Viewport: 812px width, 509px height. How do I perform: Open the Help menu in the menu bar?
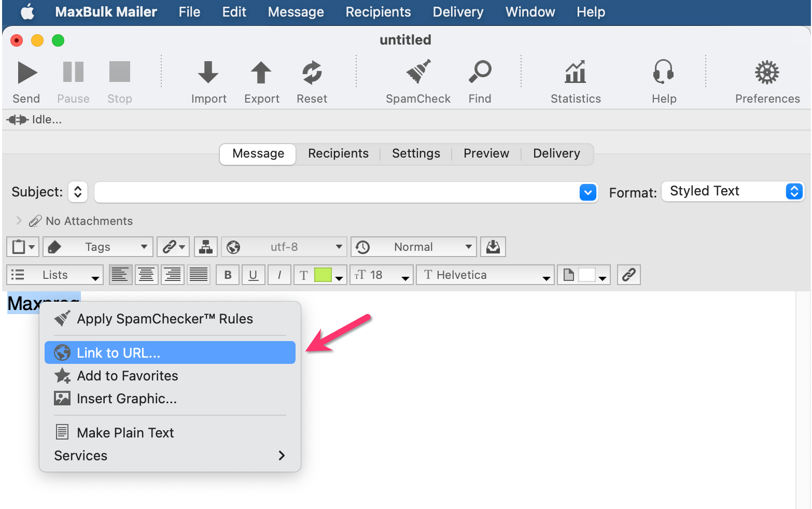(591, 12)
